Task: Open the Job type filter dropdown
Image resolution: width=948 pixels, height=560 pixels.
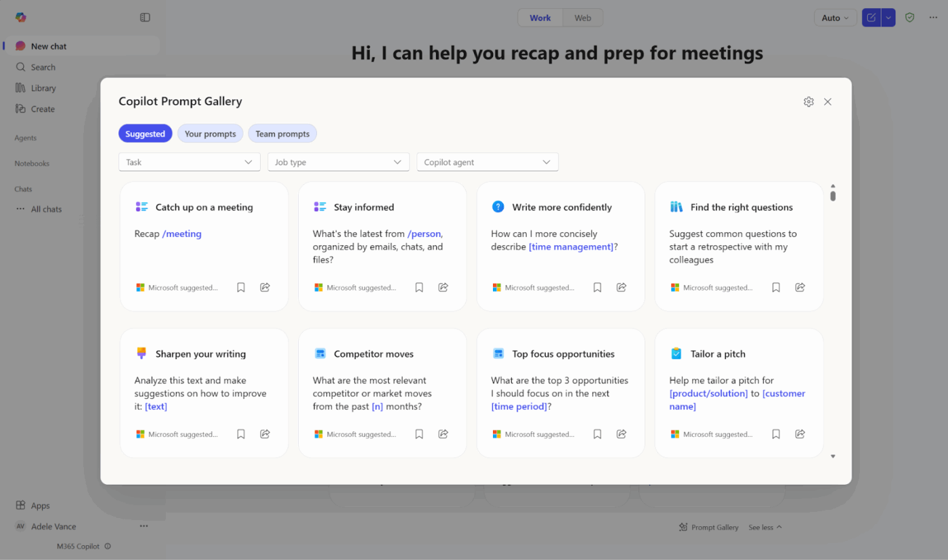Action: [338, 162]
